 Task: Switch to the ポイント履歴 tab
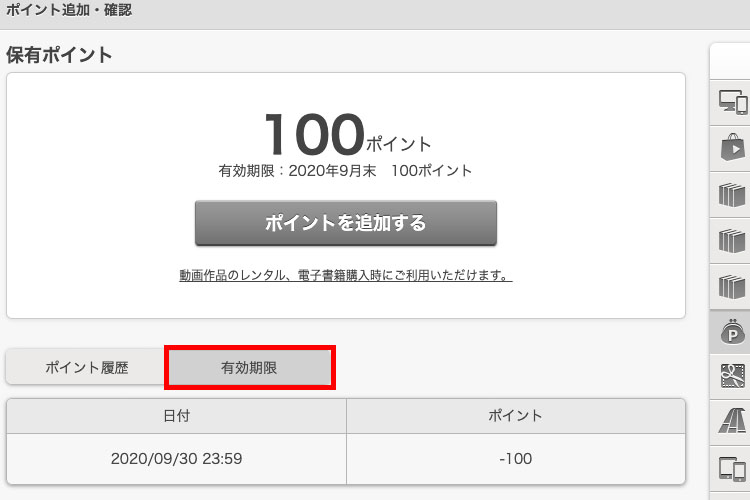(x=86, y=367)
